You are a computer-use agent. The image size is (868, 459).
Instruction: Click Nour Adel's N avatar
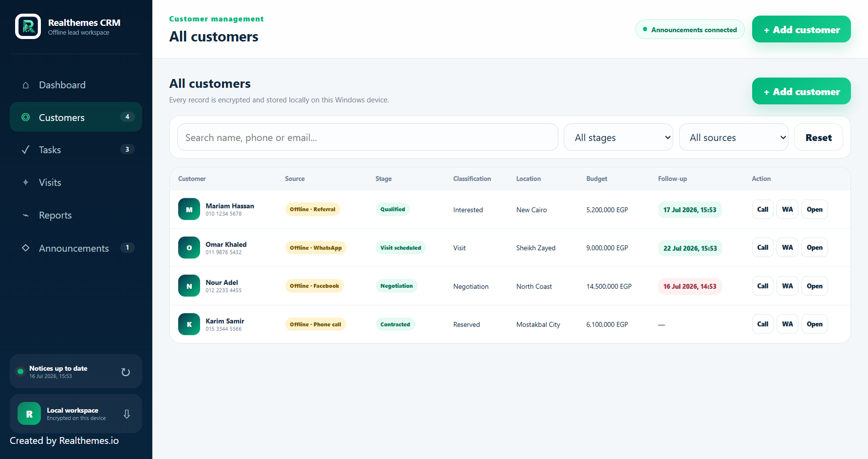pyautogui.click(x=189, y=286)
